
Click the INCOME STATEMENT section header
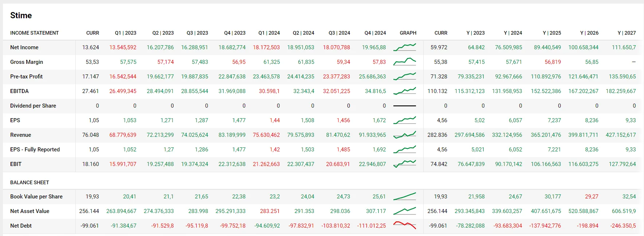click(x=35, y=33)
